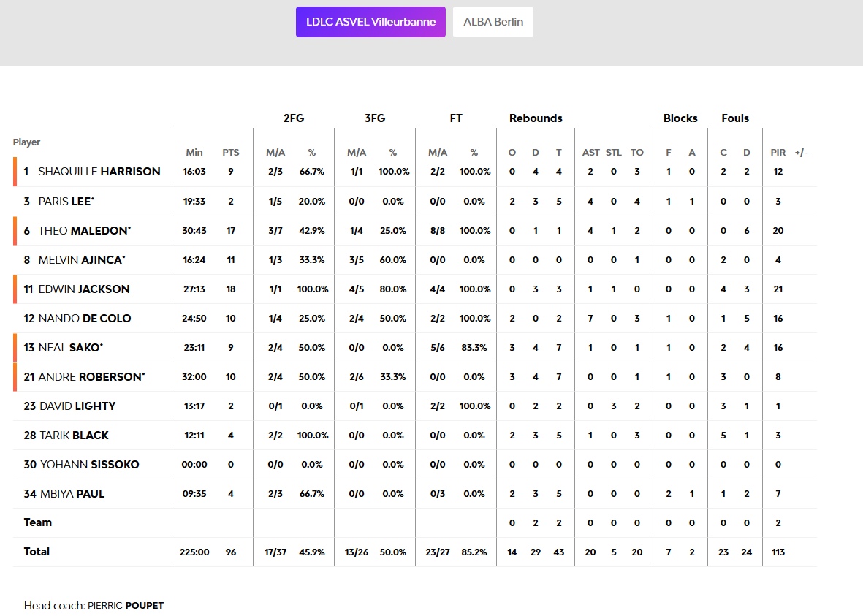This screenshot has width=863, height=616.
Task: Open Mbiya Paul's player profile
Action: click(72, 493)
